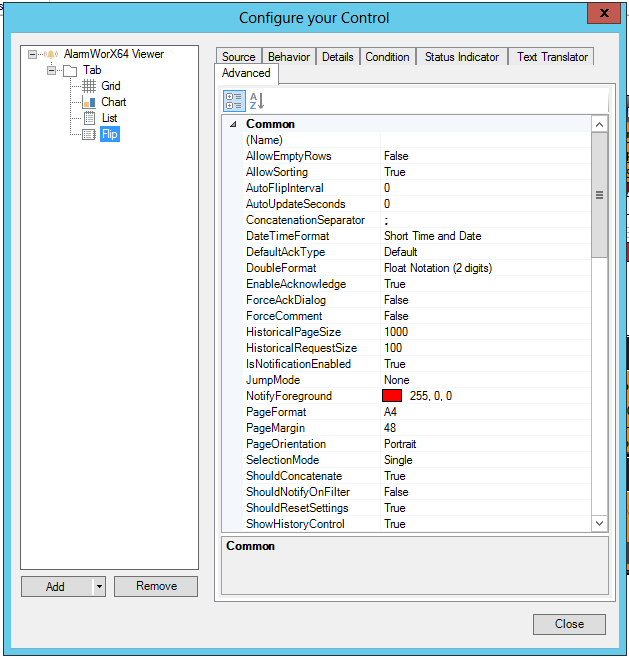The height and width of the screenshot is (660, 629).
Task: Click the property grid scroll down arrow
Action: point(599,523)
